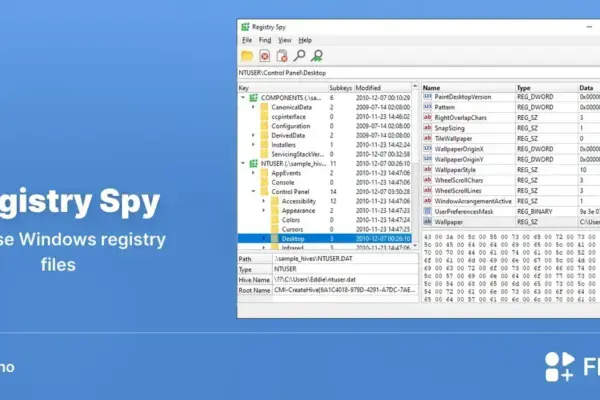The width and height of the screenshot is (600, 400).
Task: Click the binary icon beside UserPreferencesMask
Action: tap(427, 211)
